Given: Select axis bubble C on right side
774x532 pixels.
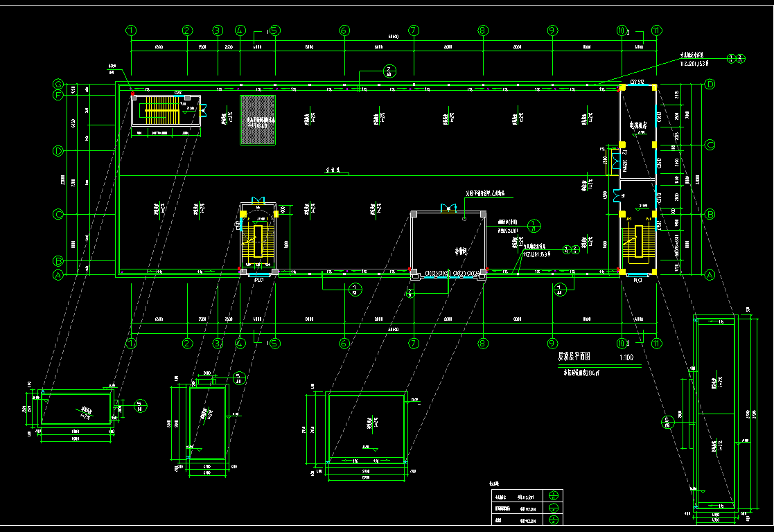Looking at the screenshot, I should pos(710,145).
